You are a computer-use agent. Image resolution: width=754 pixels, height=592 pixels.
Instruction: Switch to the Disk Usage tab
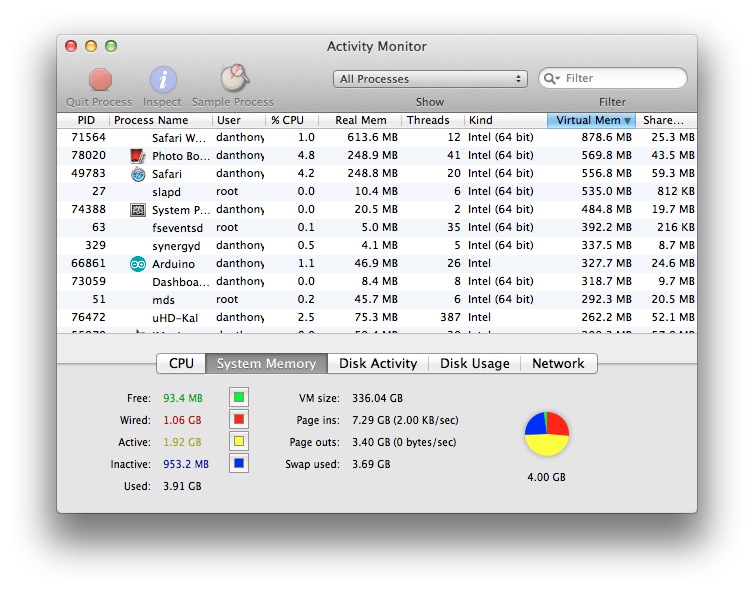[475, 363]
